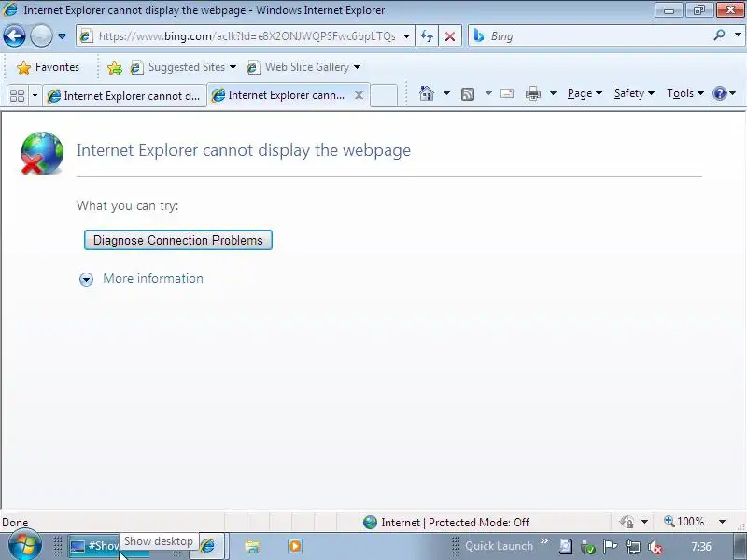The image size is (747, 560).
Task: Switch to the first 'Internet Explorer cannot d...' tab
Action: pyautogui.click(x=124, y=96)
